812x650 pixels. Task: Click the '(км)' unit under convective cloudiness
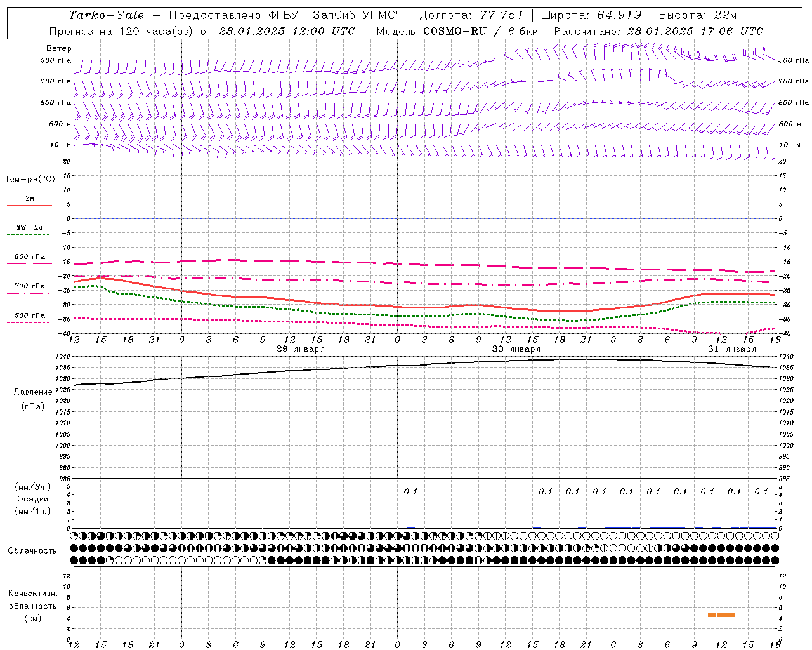point(33,618)
